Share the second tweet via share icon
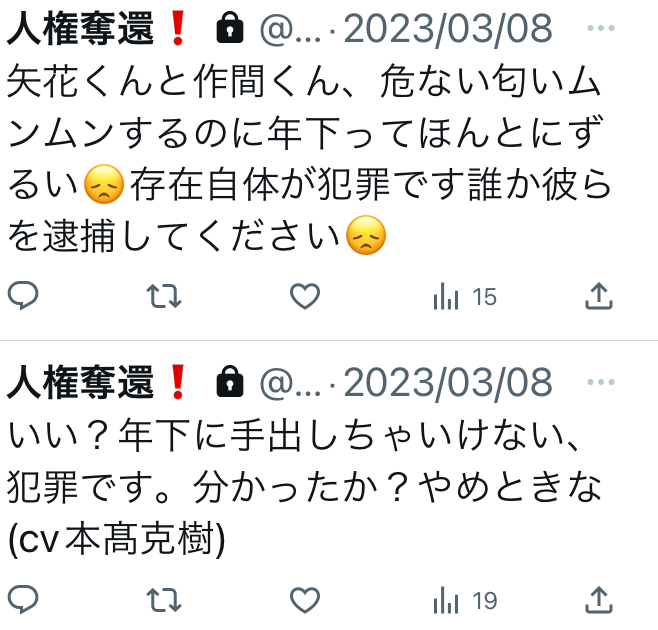 [x=599, y=600]
